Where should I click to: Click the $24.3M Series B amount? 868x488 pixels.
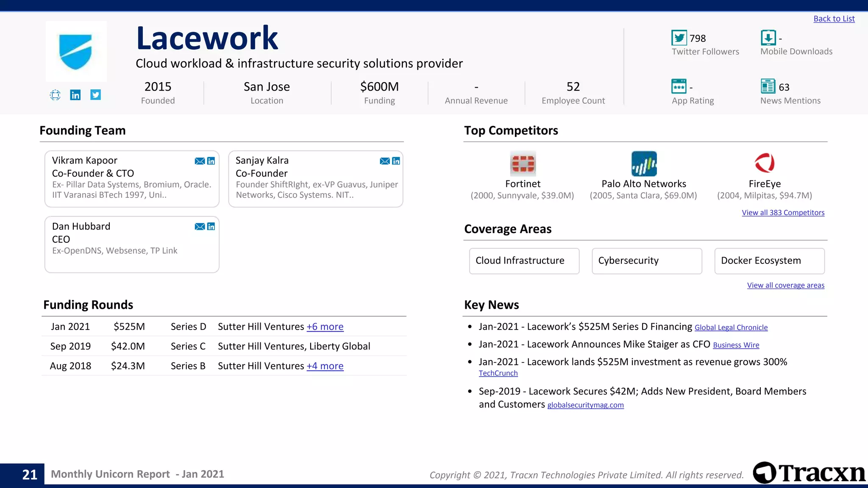[128, 366]
